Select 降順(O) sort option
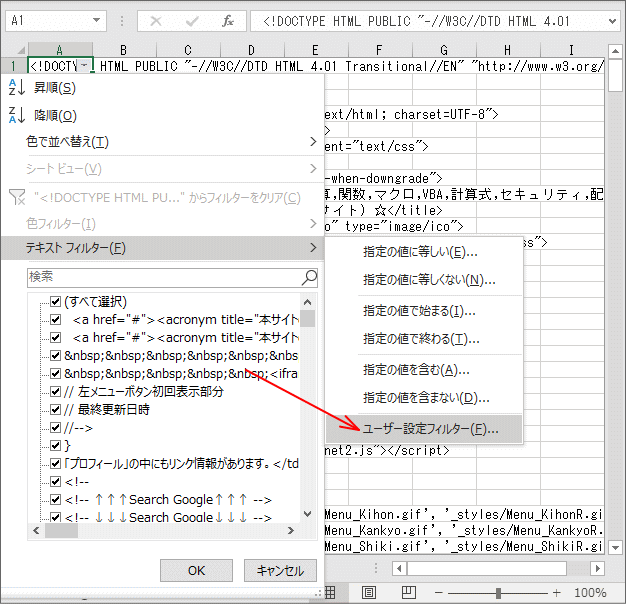 162,115
